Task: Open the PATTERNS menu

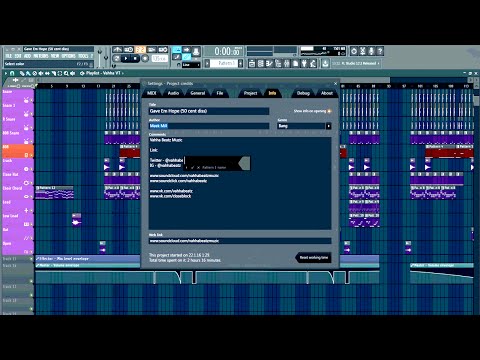Action: [x=41, y=56]
